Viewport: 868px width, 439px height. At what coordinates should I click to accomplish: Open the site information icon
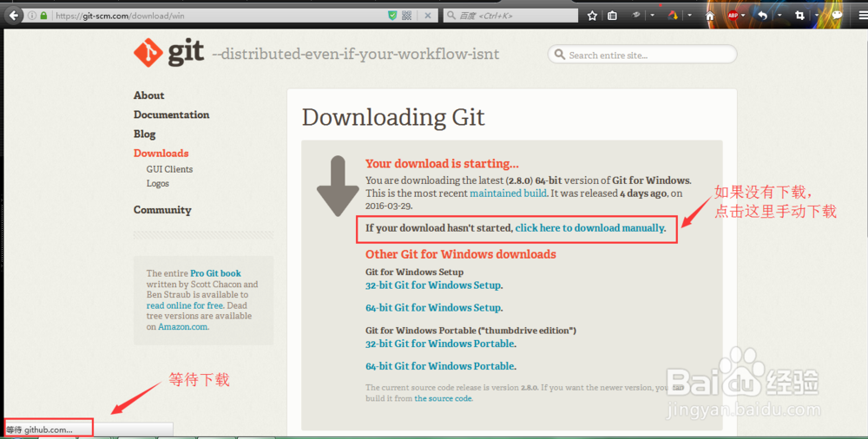pos(32,16)
